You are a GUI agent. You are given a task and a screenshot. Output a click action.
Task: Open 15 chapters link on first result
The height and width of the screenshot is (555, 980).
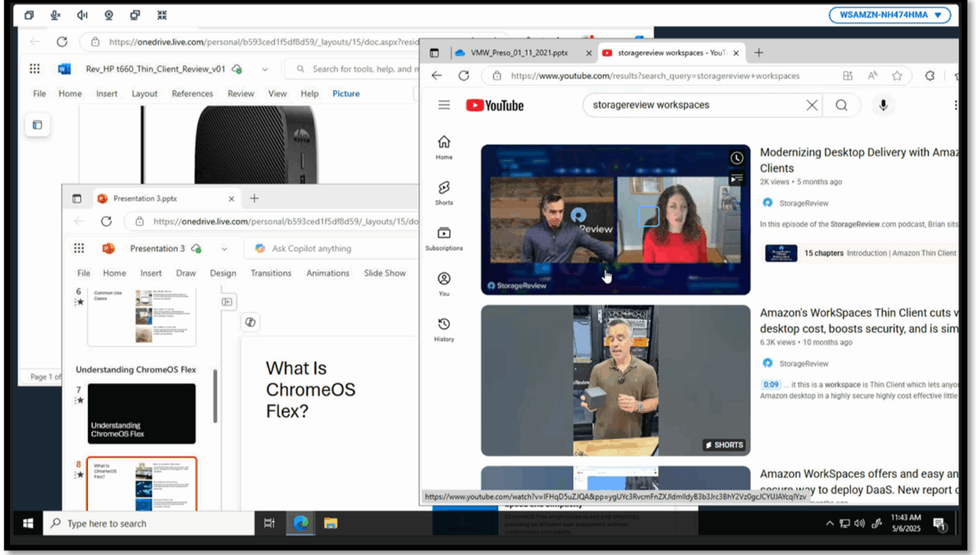[823, 253]
